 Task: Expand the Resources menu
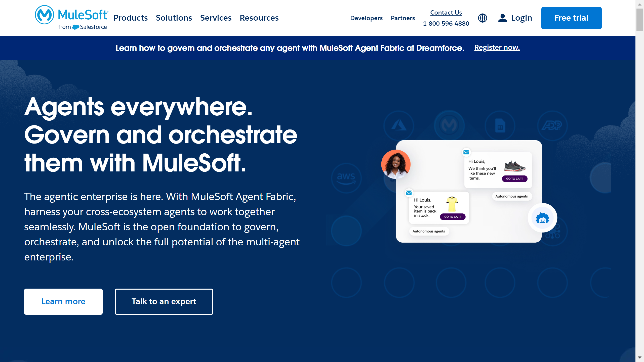259,18
